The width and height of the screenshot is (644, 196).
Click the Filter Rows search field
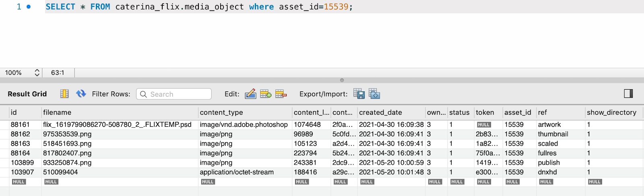(x=174, y=94)
